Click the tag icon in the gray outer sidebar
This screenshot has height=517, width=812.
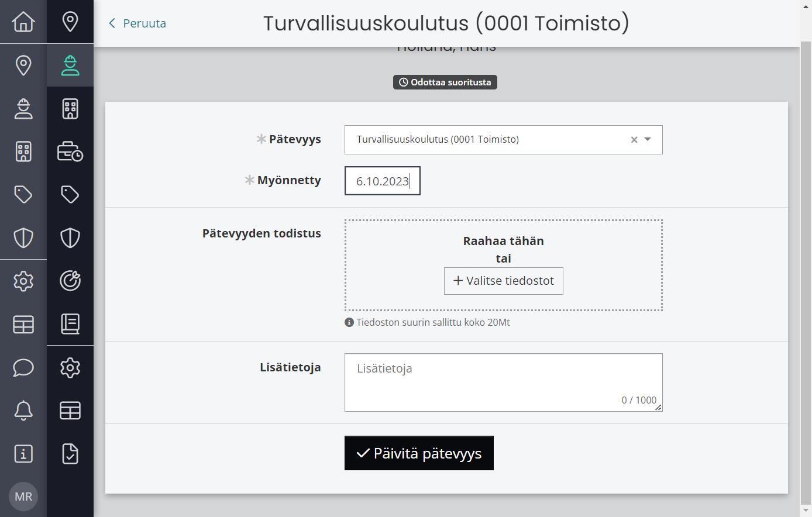pyautogui.click(x=23, y=194)
